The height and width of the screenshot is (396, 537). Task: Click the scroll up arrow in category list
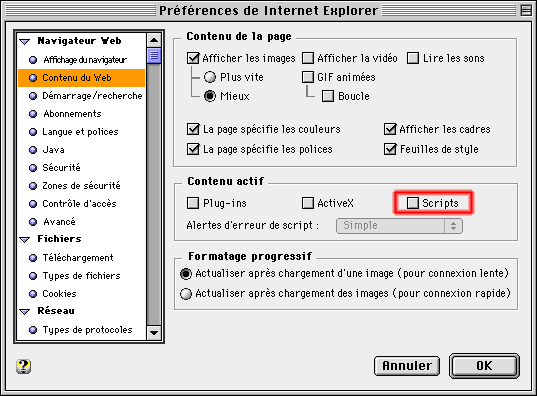click(154, 40)
